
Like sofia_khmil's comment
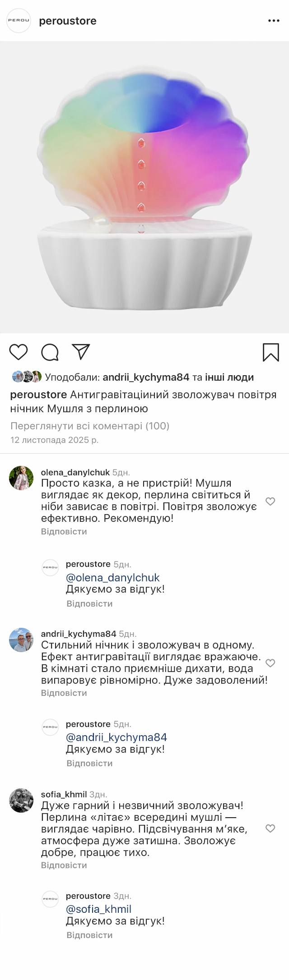point(270,828)
